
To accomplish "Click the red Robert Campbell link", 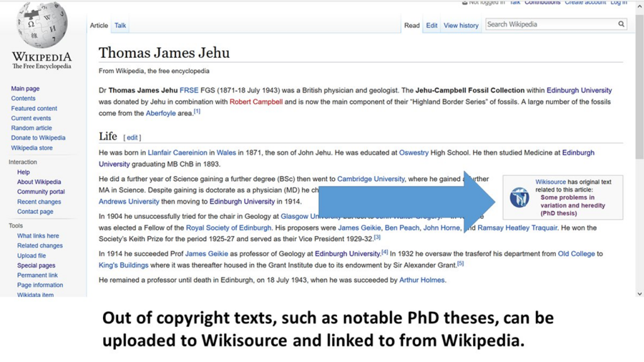I will tap(256, 102).
